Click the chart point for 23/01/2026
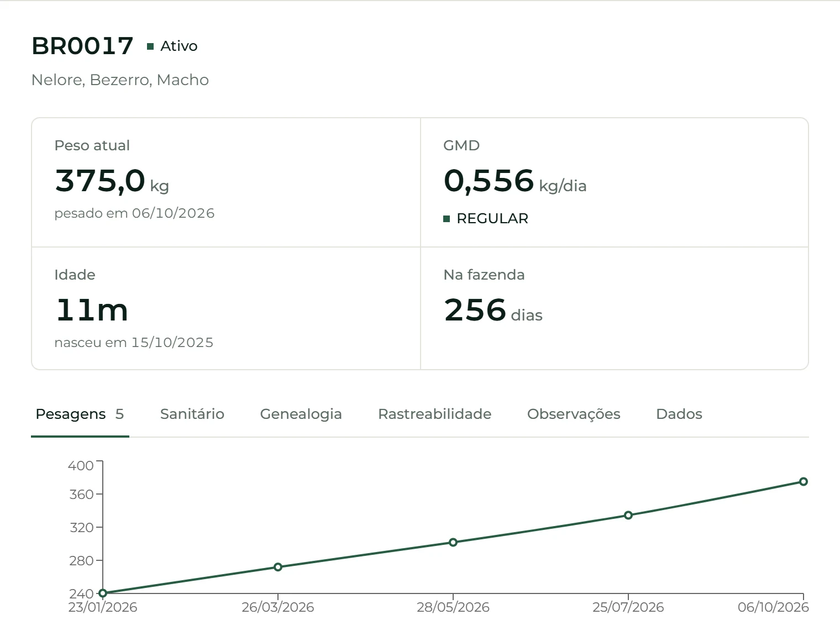Screen dimensions: 840x641 (x=103, y=593)
